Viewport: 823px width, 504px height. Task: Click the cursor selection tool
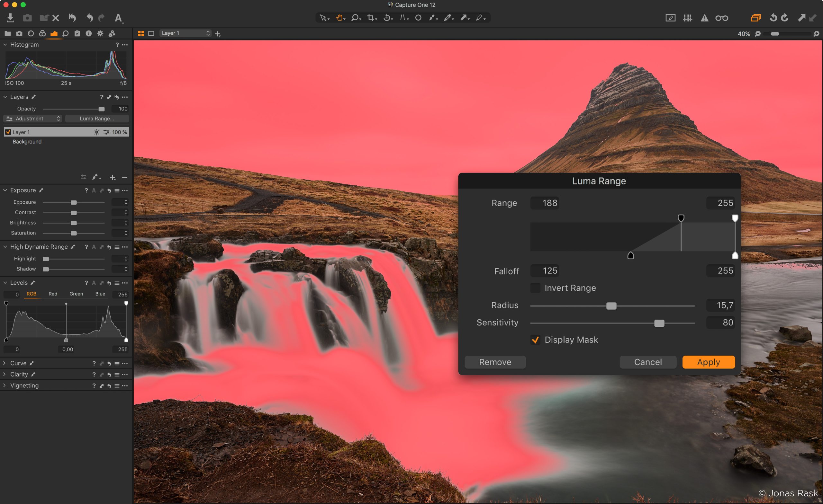point(322,18)
